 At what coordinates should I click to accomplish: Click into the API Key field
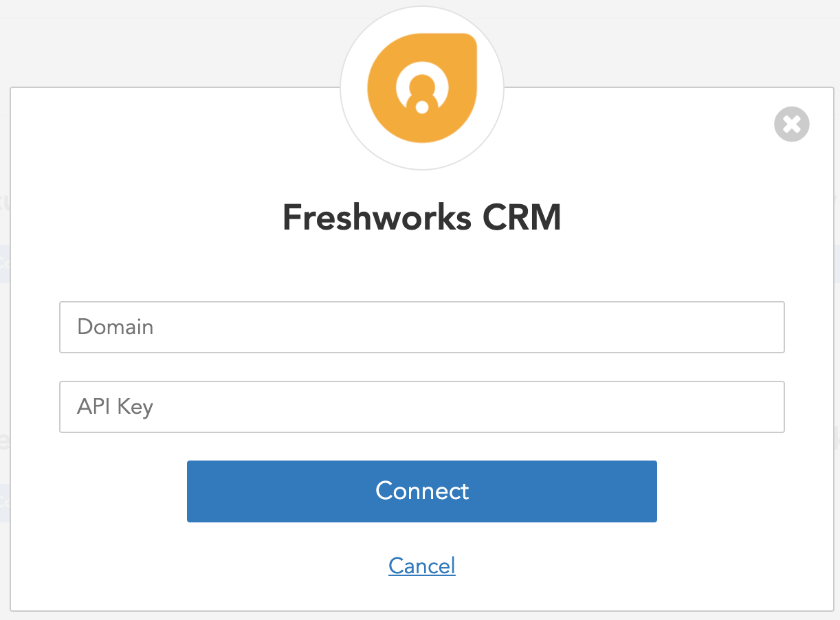(x=421, y=407)
